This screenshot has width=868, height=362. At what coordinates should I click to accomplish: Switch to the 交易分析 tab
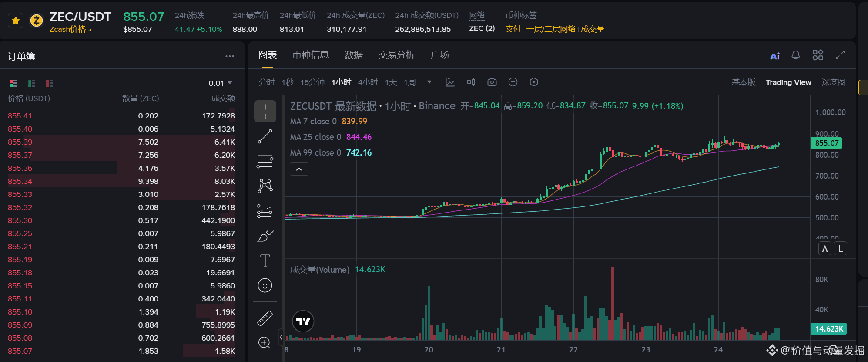pyautogui.click(x=397, y=55)
